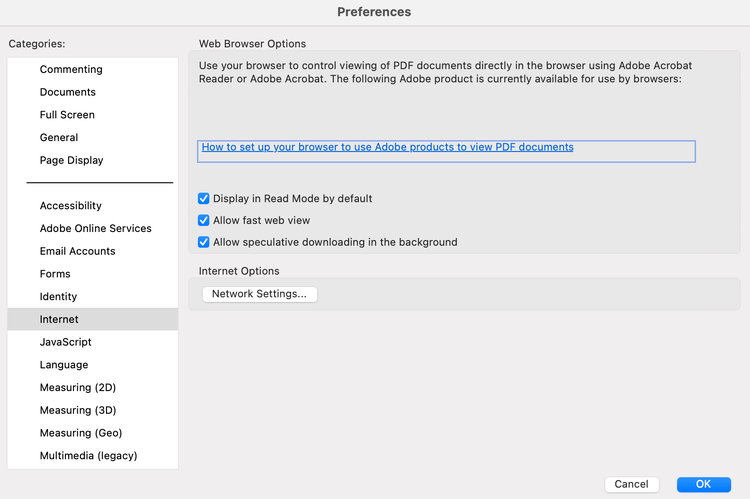Choose Page Display category
The width and height of the screenshot is (750, 499).
click(71, 160)
